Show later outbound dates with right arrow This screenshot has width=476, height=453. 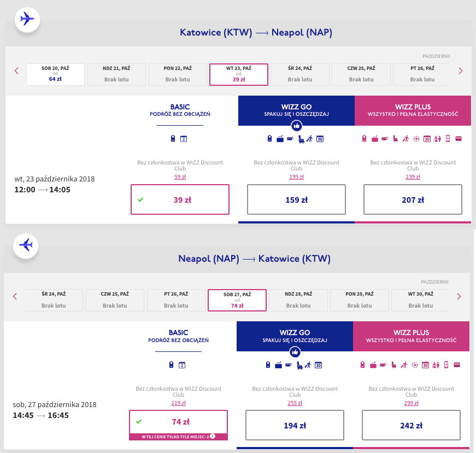coord(460,70)
